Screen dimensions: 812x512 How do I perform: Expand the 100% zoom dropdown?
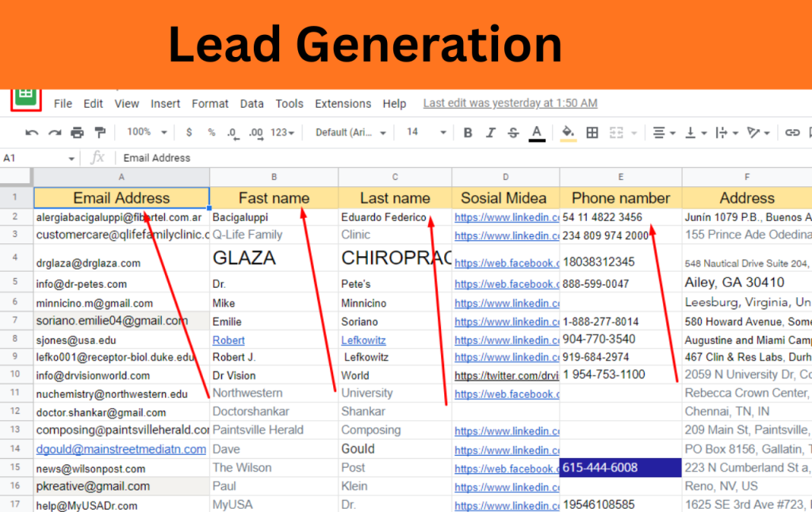[x=147, y=132]
